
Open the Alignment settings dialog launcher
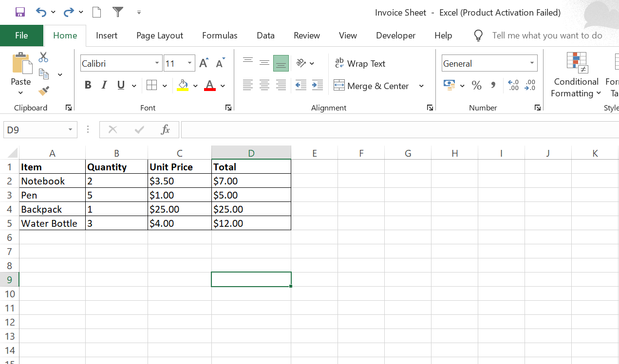click(430, 108)
